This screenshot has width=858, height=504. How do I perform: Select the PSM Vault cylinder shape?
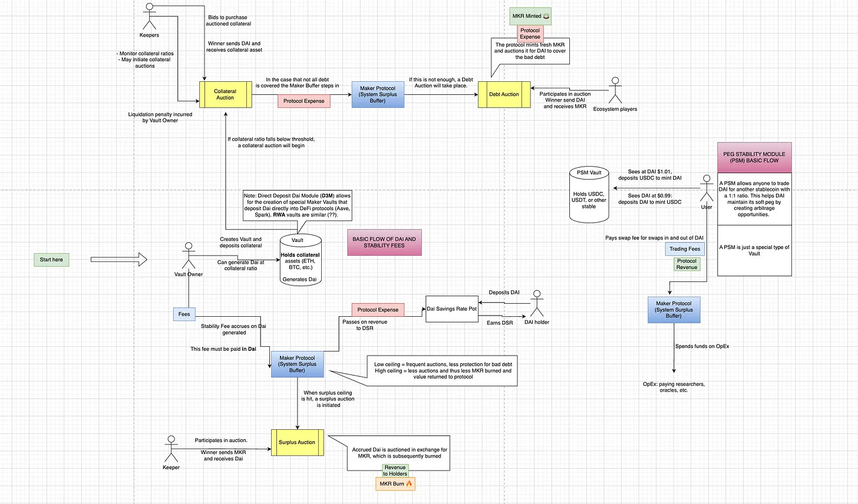tap(589, 195)
